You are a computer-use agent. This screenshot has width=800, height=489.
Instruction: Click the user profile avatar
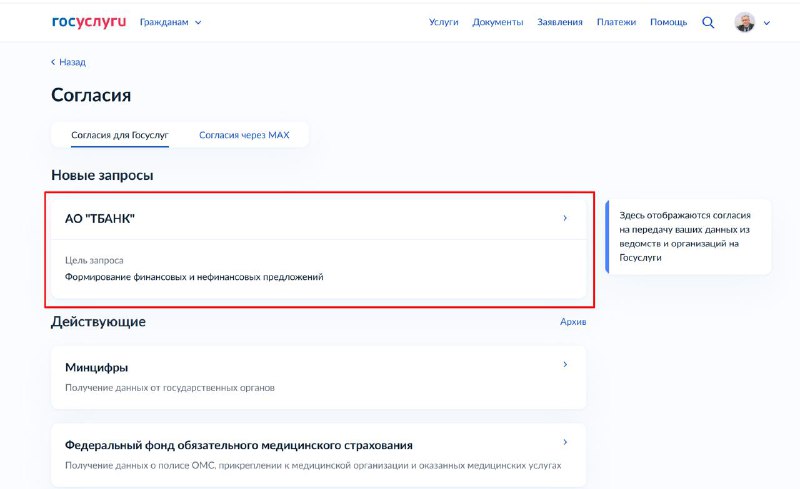744,22
